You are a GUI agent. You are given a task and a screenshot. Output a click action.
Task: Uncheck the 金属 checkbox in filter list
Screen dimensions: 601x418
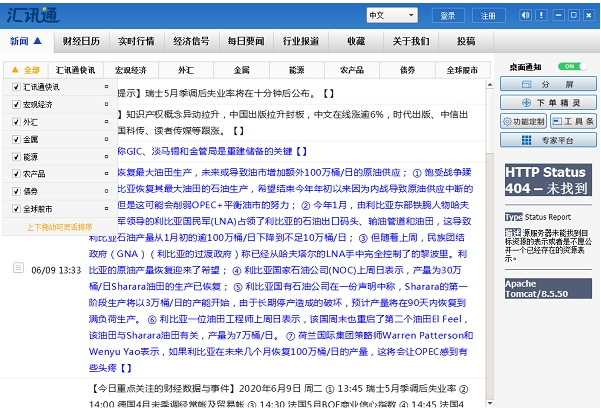tap(16, 139)
